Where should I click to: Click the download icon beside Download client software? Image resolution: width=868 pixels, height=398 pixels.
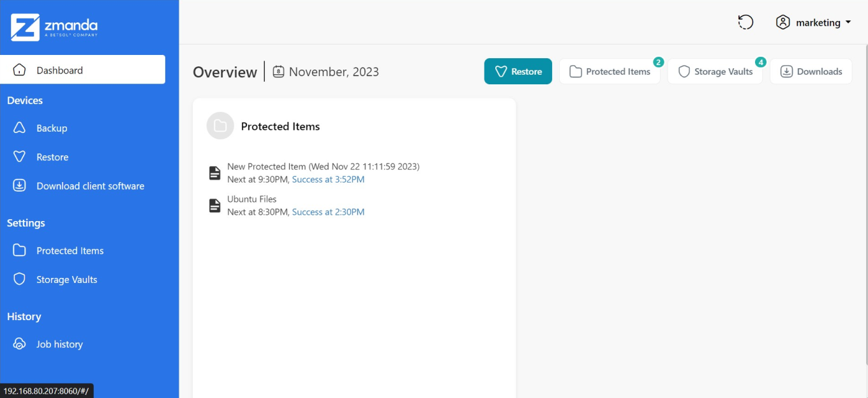click(19, 186)
